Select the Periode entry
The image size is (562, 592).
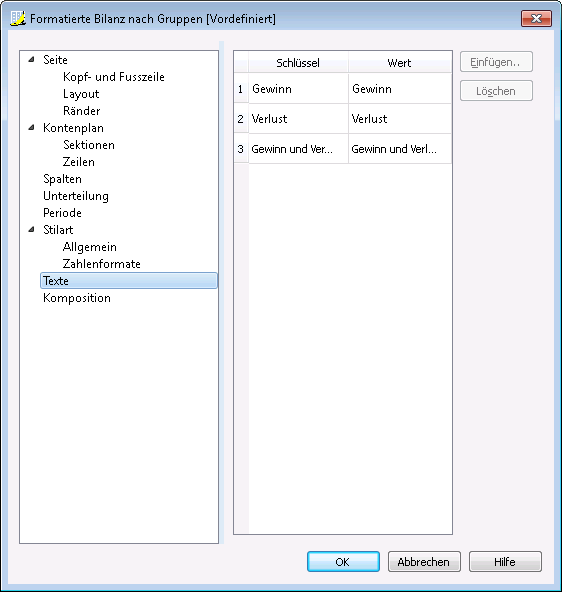pyautogui.click(x=62, y=213)
